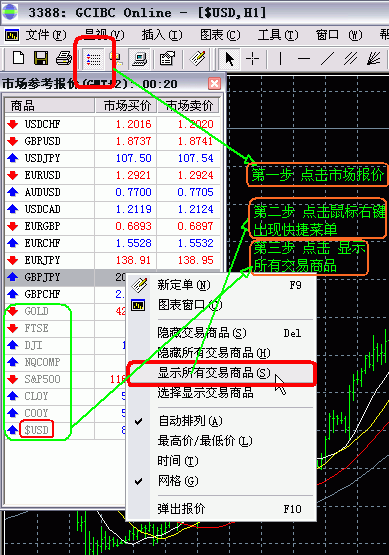Select the EURUSD row
This screenshot has height=555, width=389.
coord(113,175)
